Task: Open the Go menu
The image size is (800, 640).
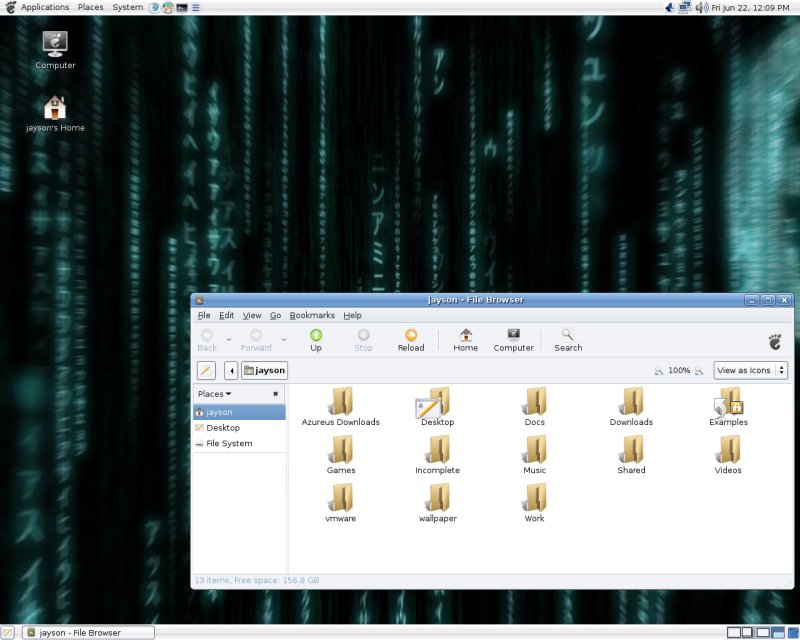Action: [x=276, y=315]
